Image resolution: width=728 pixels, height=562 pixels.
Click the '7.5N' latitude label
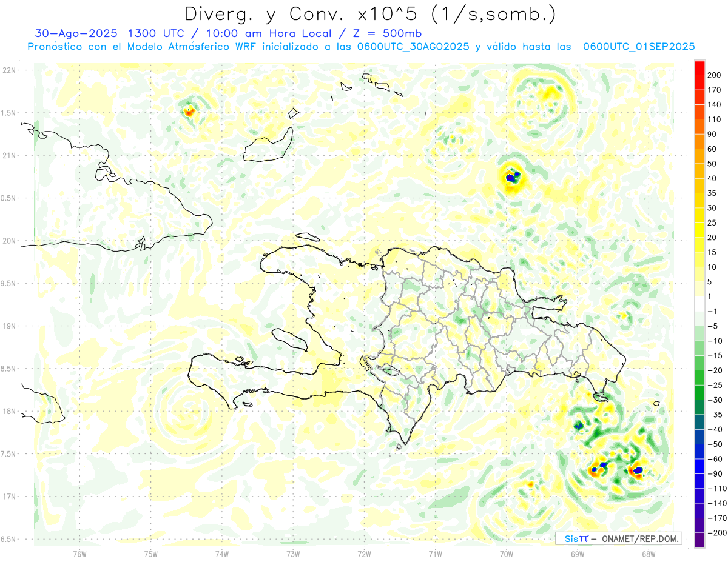tap(9, 453)
